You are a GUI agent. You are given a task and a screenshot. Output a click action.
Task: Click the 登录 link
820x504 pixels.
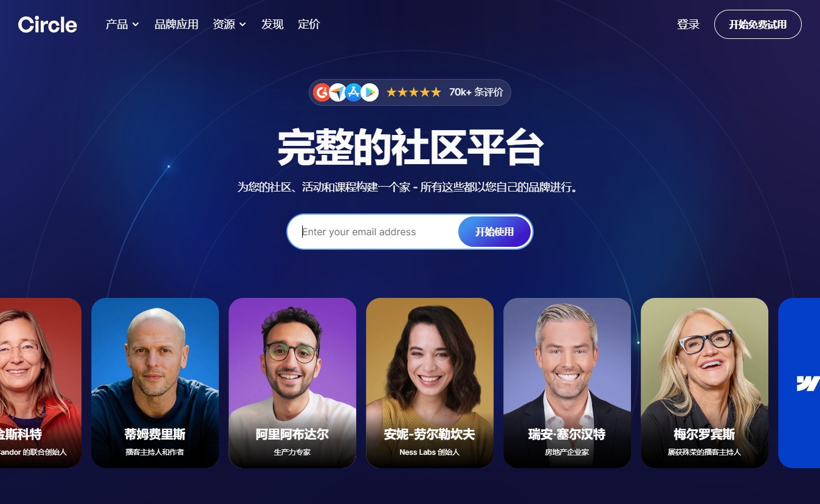[688, 24]
